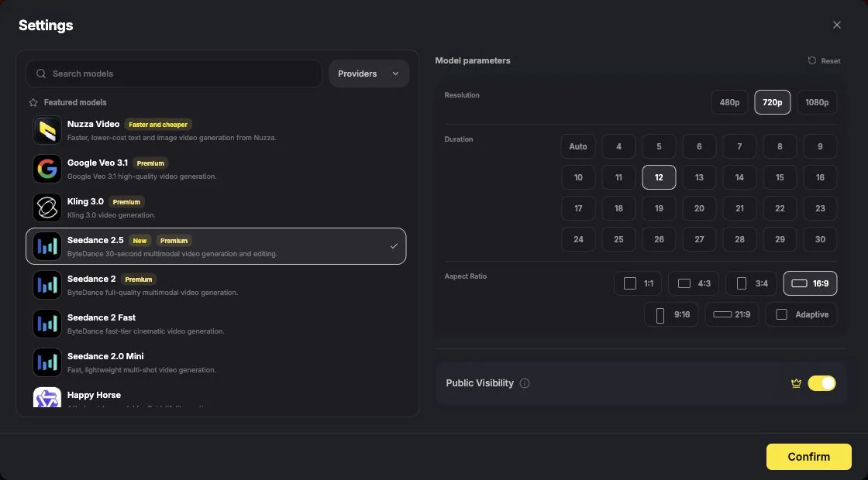
Task: Toggle the Public Visibility switch
Action: pos(821,383)
